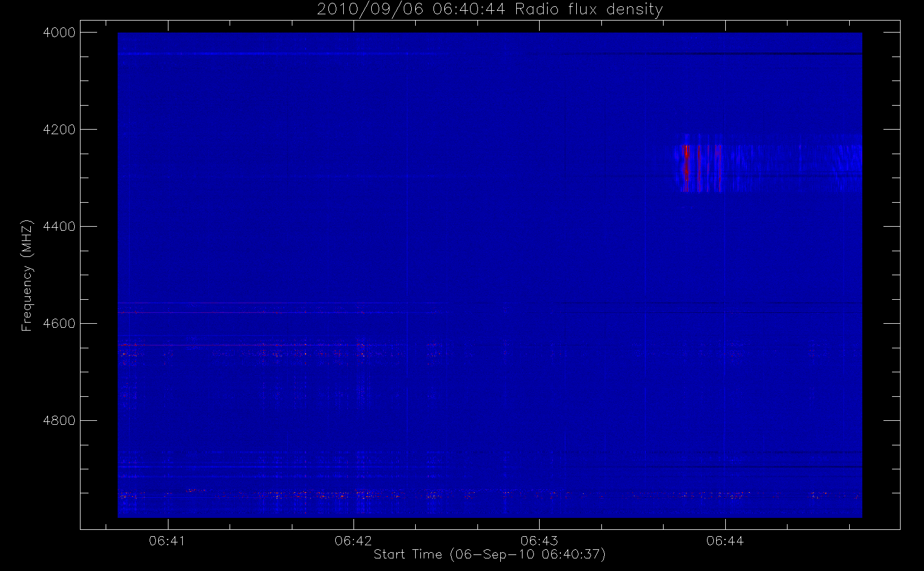Click the 4800 frequency tick label
This screenshot has height=571, width=924.
(x=59, y=421)
